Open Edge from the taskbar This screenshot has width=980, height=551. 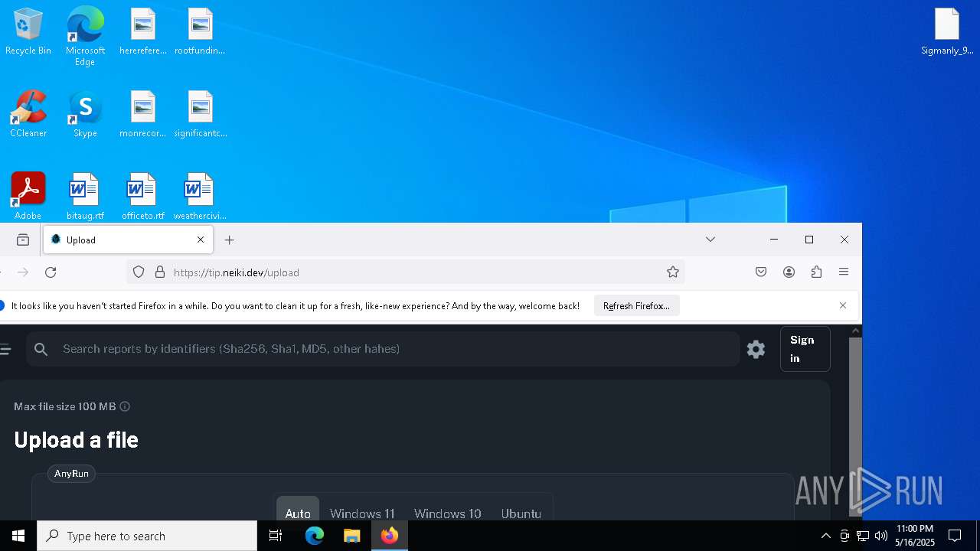click(315, 536)
